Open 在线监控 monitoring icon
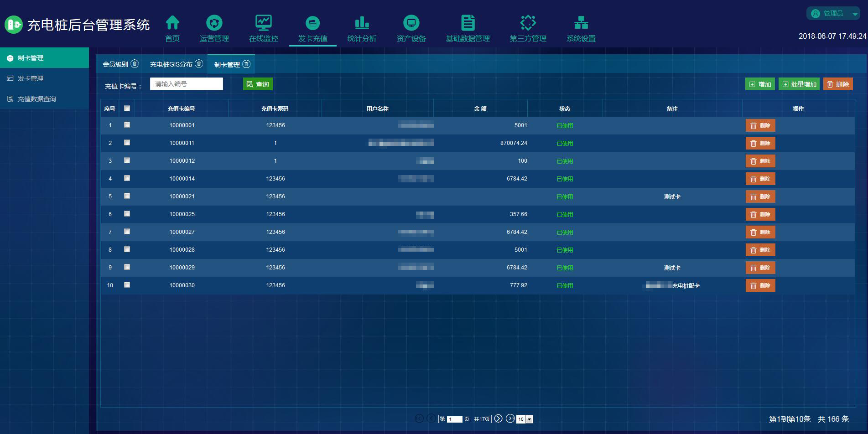Image resolution: width=868 pixels, height=434 pixels. [263, 23]
